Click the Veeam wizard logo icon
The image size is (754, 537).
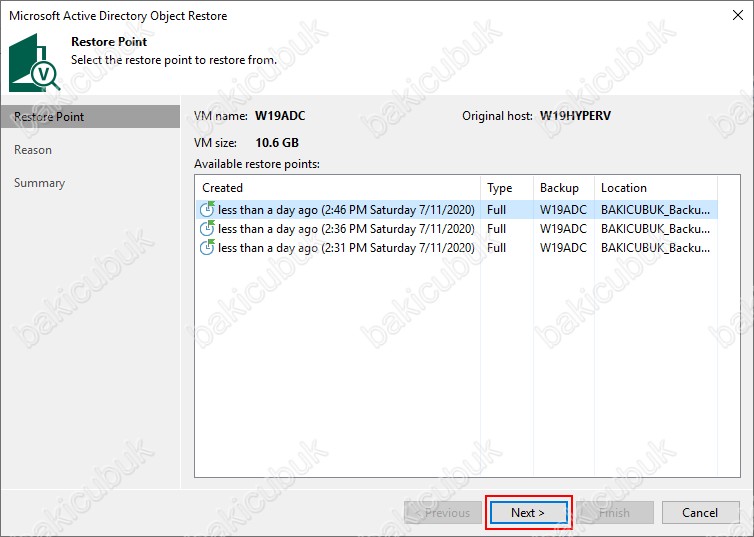(x=34, y=62)
